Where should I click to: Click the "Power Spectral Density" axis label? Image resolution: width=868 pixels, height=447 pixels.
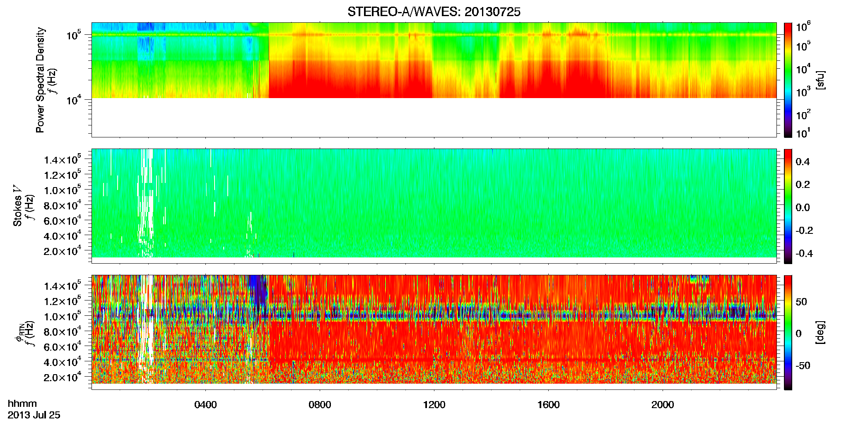point(40,80)
